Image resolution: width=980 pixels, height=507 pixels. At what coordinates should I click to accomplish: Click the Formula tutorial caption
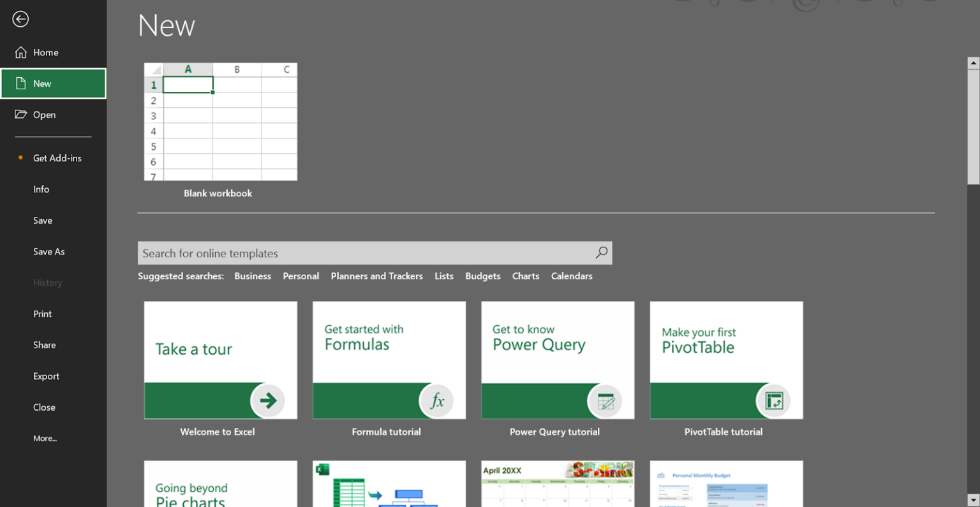[387, 432]
